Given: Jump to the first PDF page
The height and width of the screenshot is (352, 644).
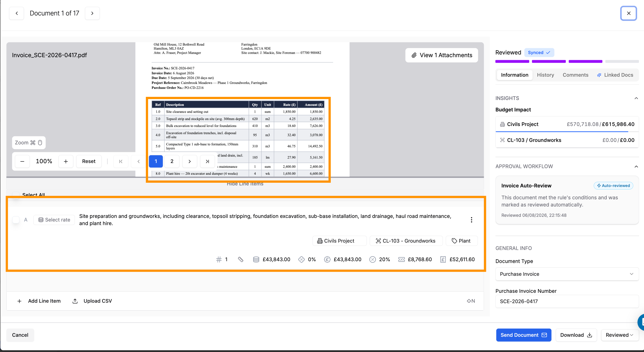Looking at the screenshot, I should [121, 161].
